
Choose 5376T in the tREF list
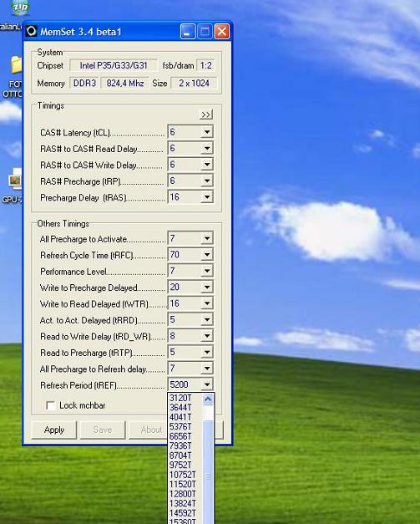pyautogui.click(x=185, y=427)
